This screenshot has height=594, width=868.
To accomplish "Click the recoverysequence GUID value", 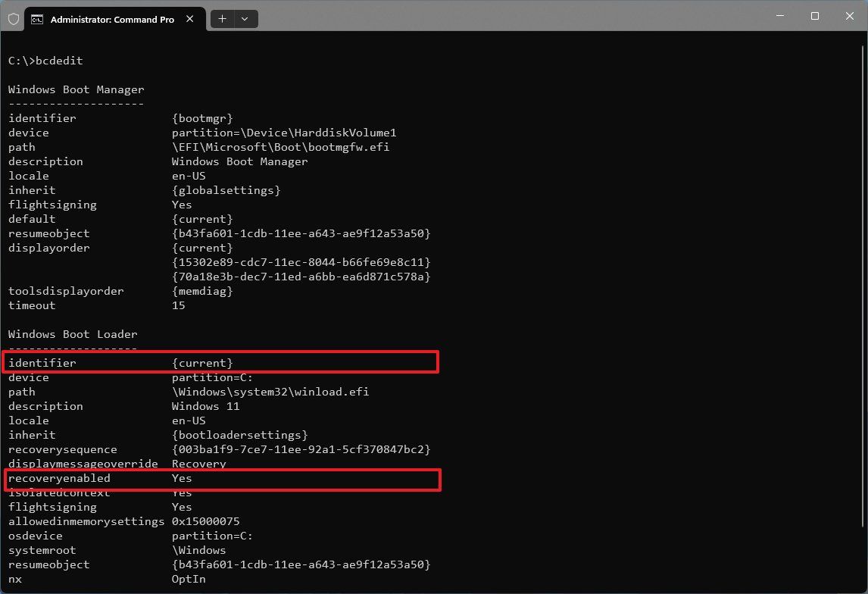I will coord(302,449).
